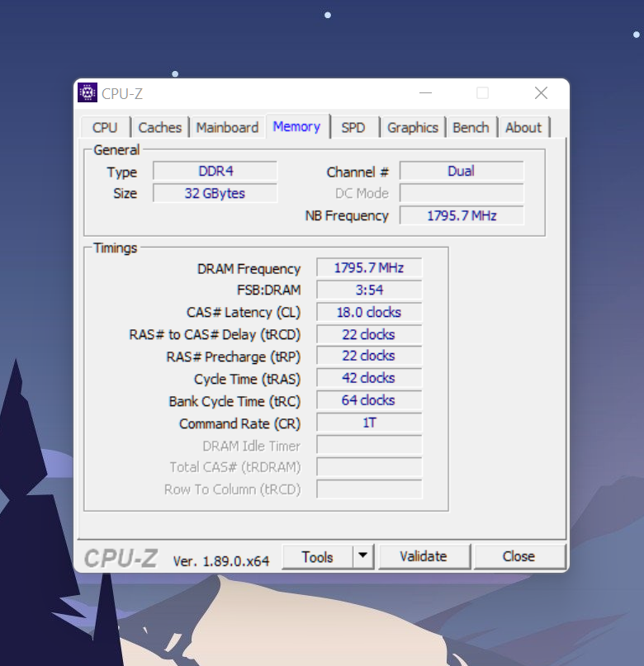Select the Mainboard tab
The image size is (644, 666).
[x=227, y=127]
